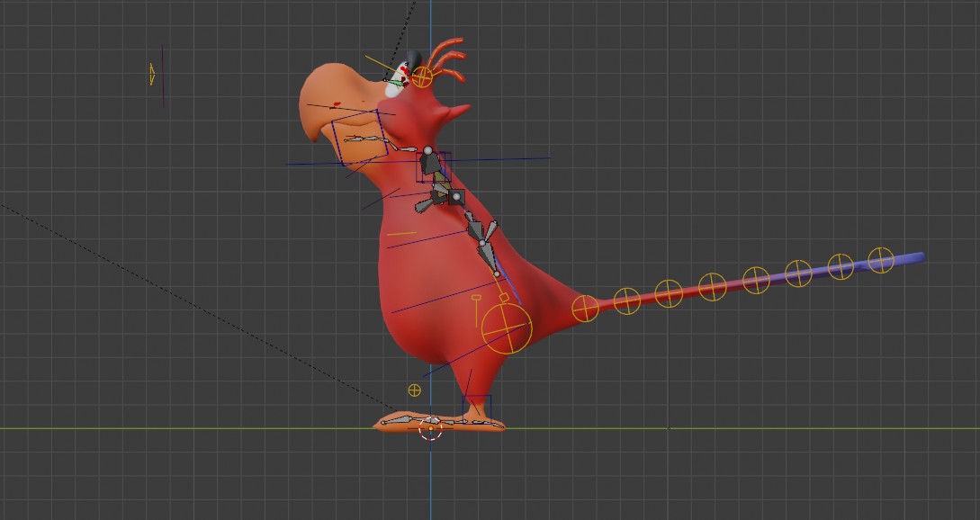Select the blue square jaw control on beak
Screen dimensions: 980x520
click(360, 138)
